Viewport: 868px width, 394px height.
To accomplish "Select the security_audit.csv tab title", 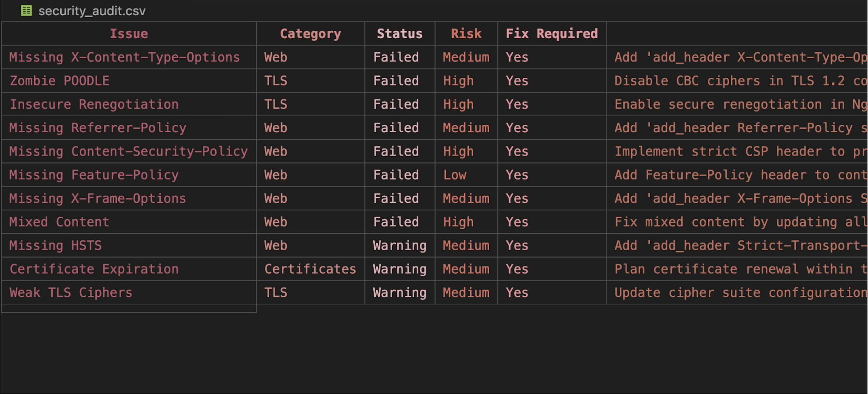I will tap(92, 11).
